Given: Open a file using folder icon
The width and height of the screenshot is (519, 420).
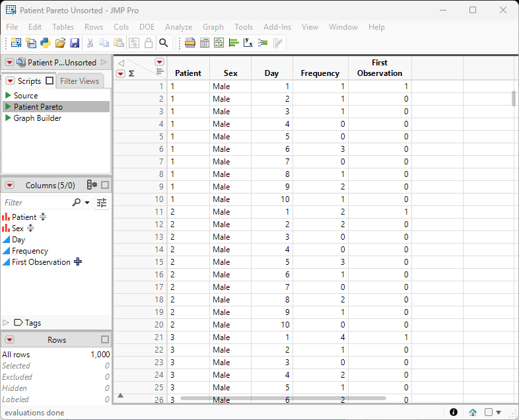Looking at the screenshot, I should click(x=60, y=43).
